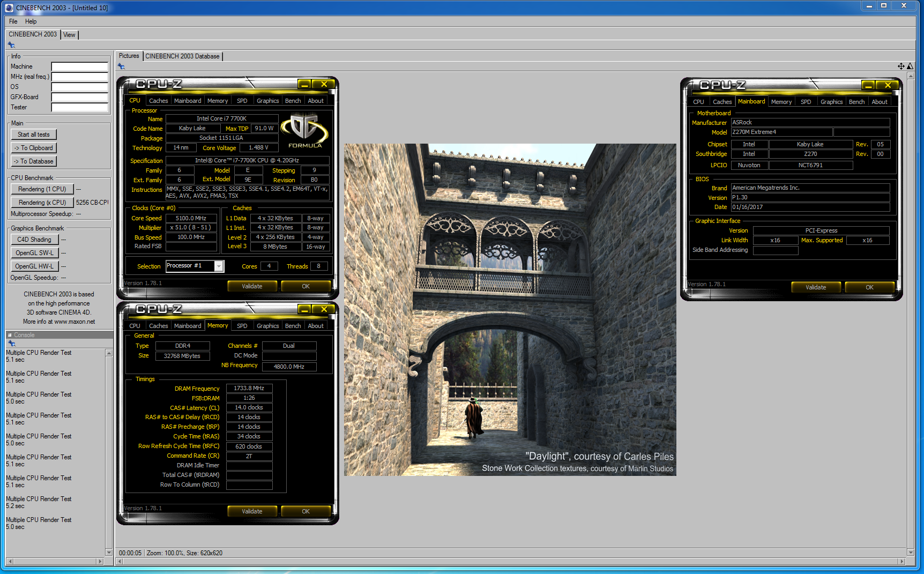Open About tab in CPU-Z Memory window
The image size is (924, 574).
pos(316,326)
